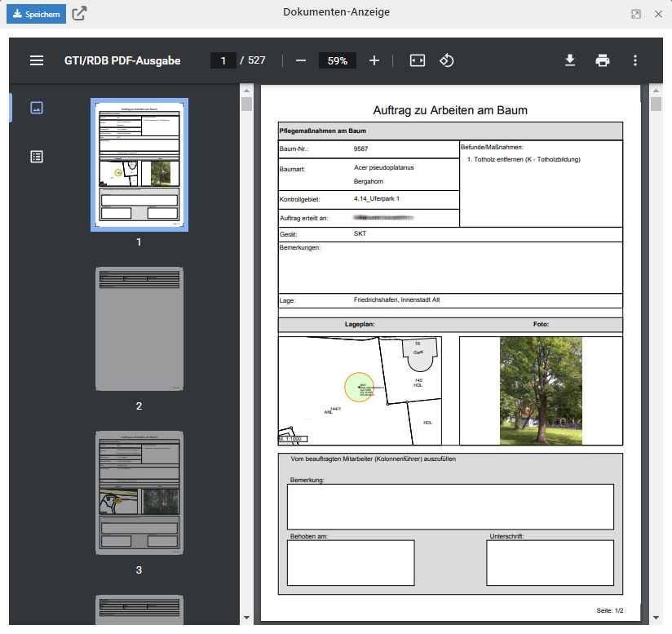Close the Dokumenten-Anzeige dialog
672x634 pixels.
[x=658, y=13]
